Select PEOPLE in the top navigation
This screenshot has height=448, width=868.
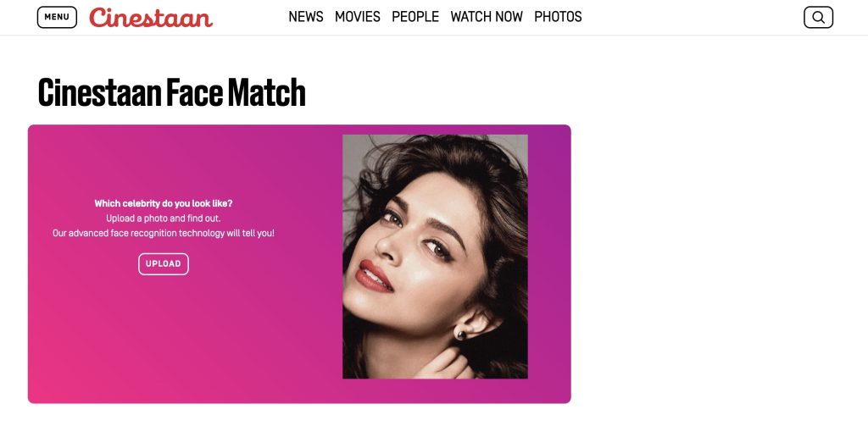415,17
